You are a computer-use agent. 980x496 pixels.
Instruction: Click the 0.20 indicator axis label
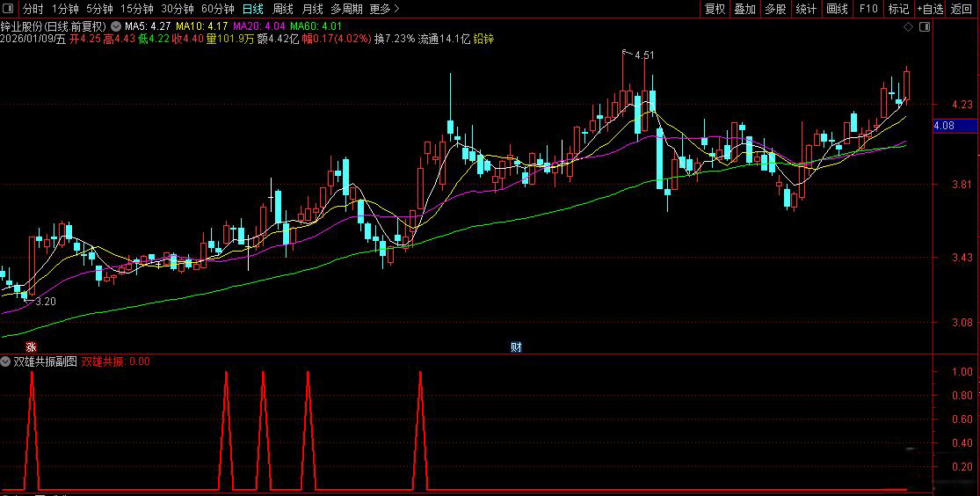point(962,467)
